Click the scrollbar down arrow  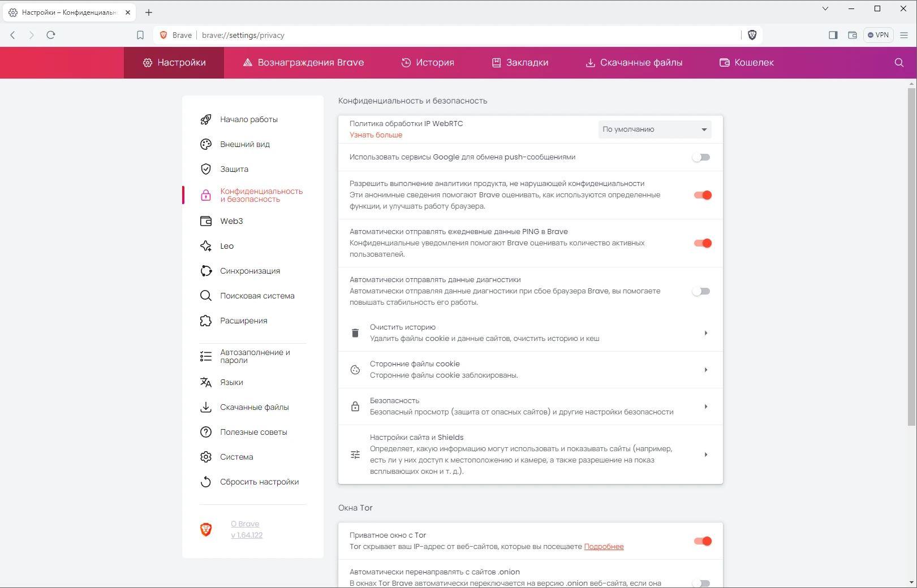(911, 582)
